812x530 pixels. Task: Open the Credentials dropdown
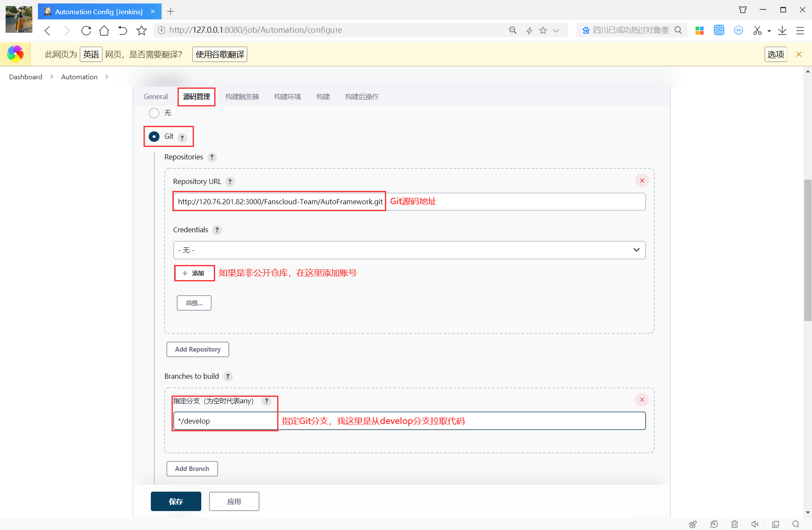pos(409,250)
